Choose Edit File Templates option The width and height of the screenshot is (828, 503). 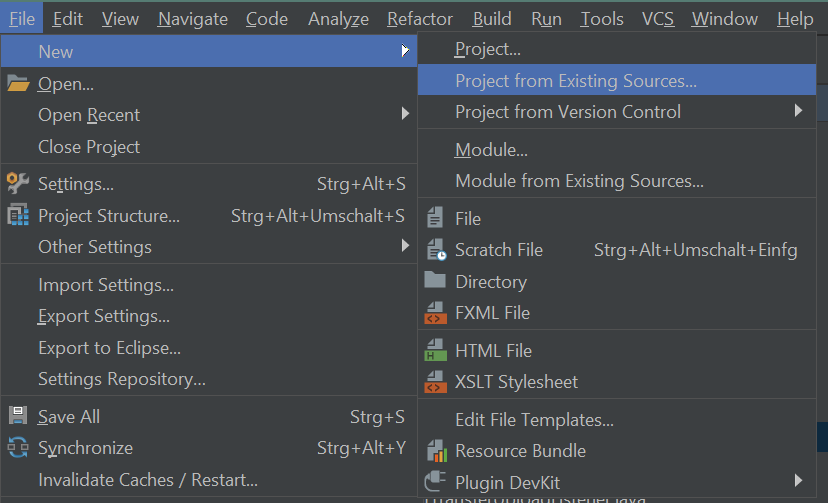pos(534,420)
